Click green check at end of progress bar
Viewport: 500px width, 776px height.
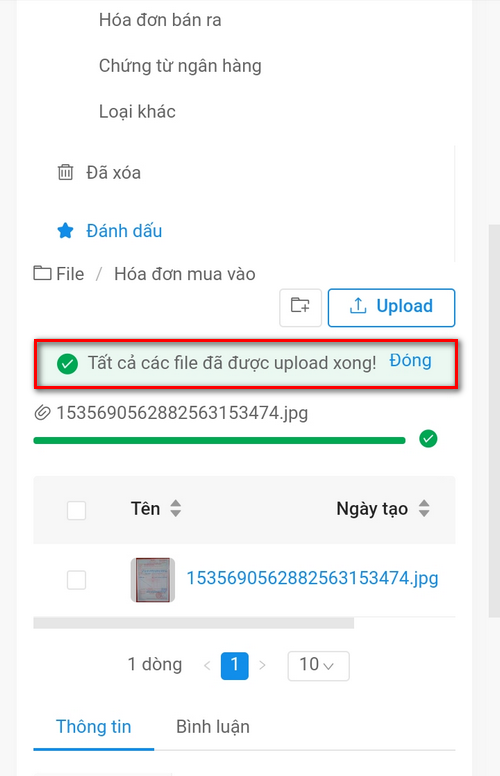[428, 438]
